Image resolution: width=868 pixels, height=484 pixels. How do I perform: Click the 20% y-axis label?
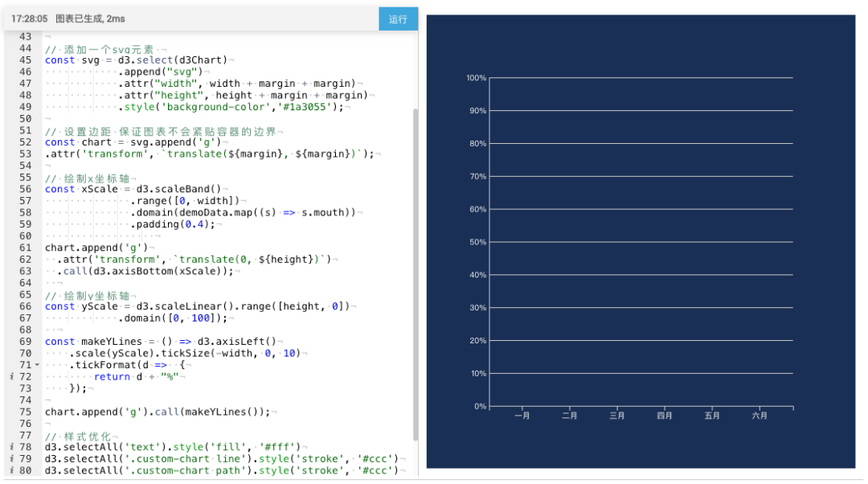click(477, 341)
